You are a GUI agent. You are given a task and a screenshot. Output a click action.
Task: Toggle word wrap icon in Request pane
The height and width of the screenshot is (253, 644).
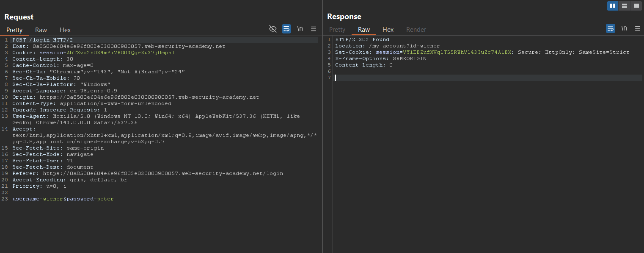pos(286,29)
